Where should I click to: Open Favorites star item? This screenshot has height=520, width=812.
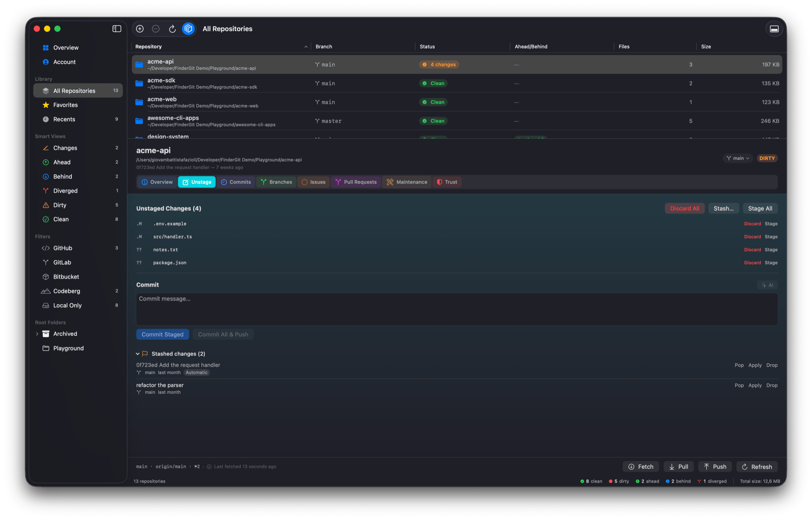pos(78,105)
